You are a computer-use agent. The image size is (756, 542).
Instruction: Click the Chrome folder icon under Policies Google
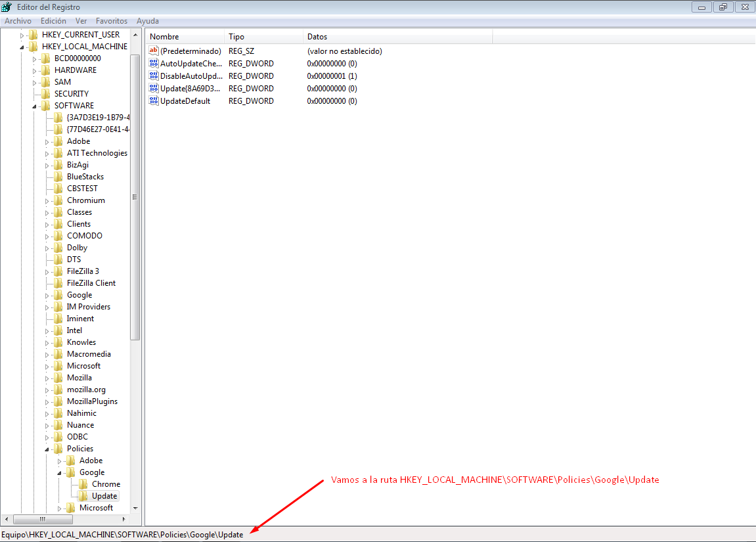tap(83, 484)
